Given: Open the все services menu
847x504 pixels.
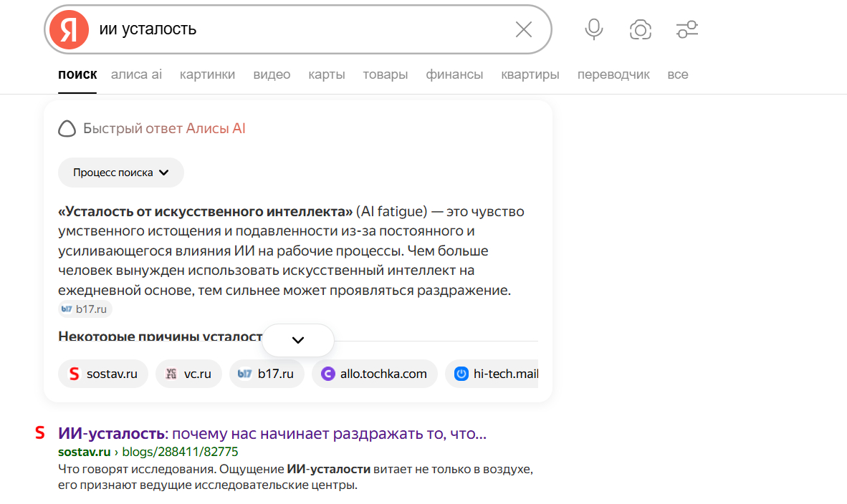Looking at the screenshot, I should tap(677, 74).
